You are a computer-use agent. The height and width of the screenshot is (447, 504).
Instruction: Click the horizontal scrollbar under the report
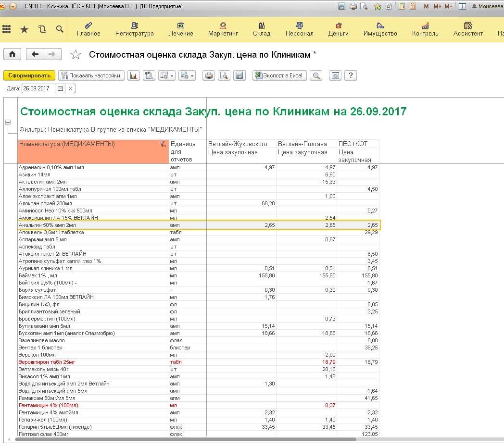[x=186, y=439]
